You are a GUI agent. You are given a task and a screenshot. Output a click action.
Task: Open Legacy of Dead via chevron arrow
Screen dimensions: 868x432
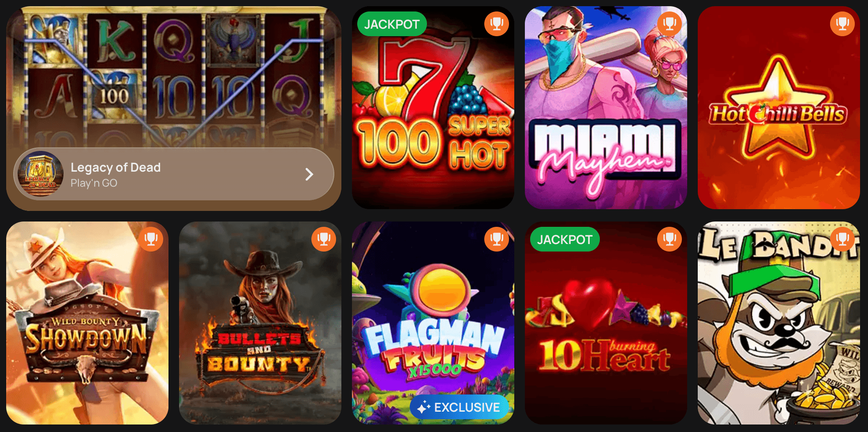[309, 174]
